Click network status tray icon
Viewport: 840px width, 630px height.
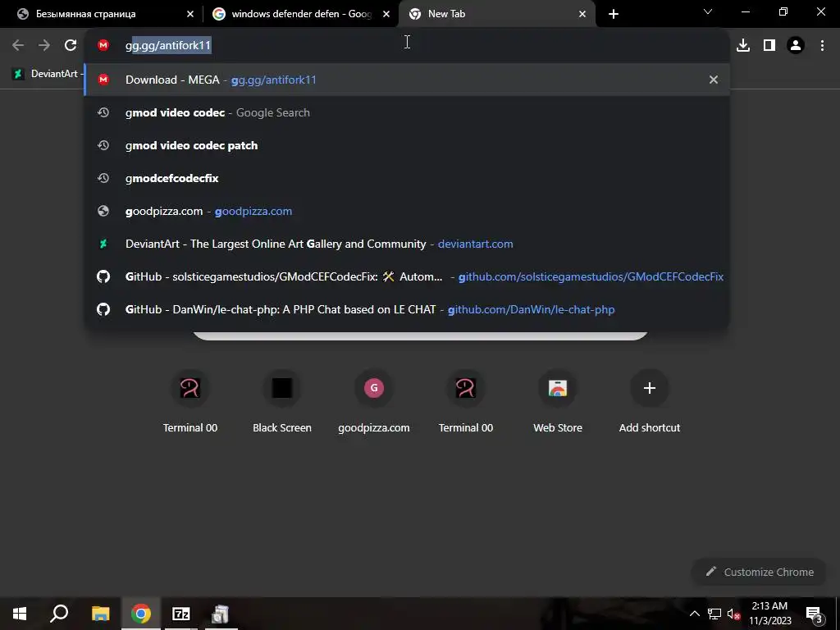(714, 614)
